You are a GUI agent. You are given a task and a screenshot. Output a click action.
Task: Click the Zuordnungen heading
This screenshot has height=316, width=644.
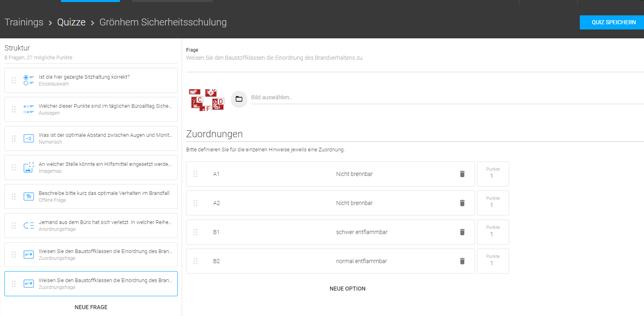[214, 134]
